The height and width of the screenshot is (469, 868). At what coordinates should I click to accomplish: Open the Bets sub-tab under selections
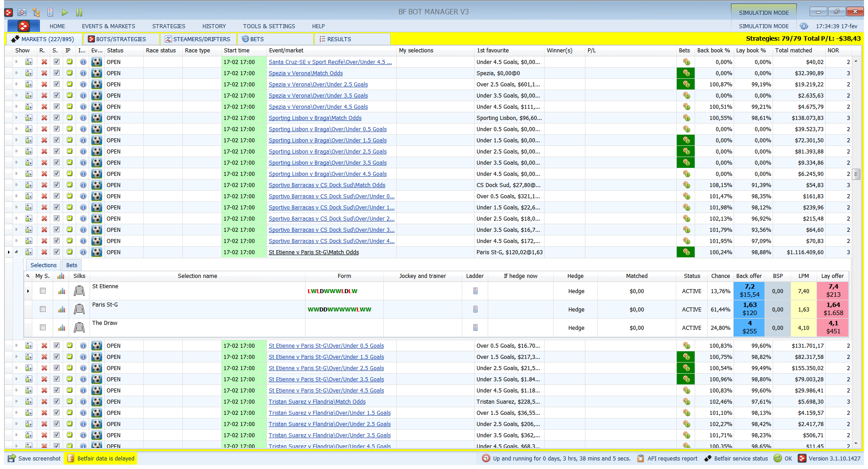pos(72,265)
